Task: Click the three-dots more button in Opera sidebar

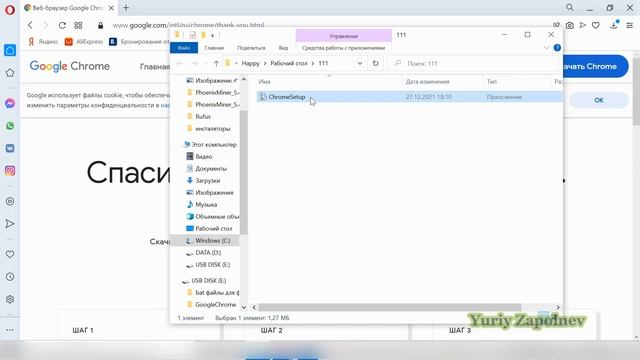Action: (10, 330)
